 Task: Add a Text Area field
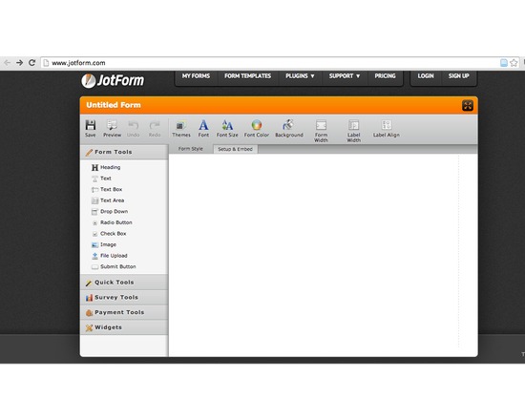108,200
